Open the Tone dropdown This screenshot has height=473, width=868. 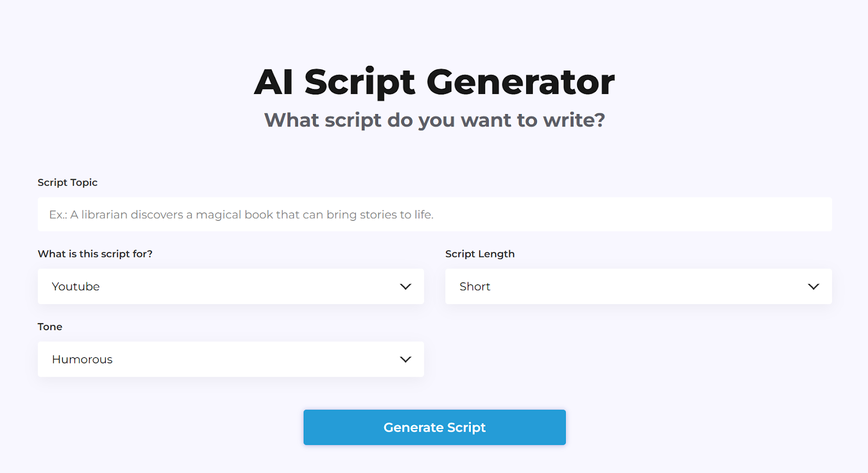[231, 359]
